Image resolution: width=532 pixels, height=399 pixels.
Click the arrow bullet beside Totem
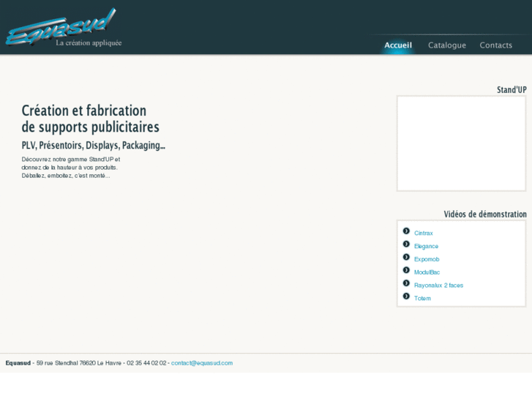406,296
